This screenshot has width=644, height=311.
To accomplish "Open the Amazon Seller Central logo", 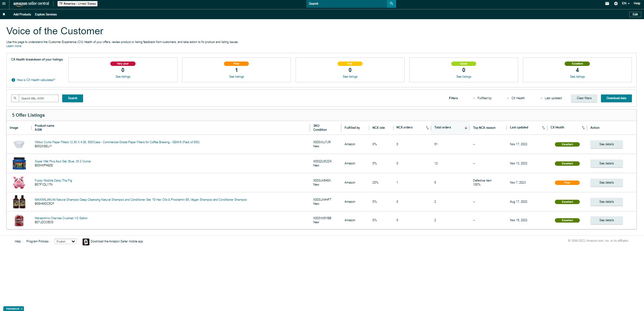I will tap(31, 4).
